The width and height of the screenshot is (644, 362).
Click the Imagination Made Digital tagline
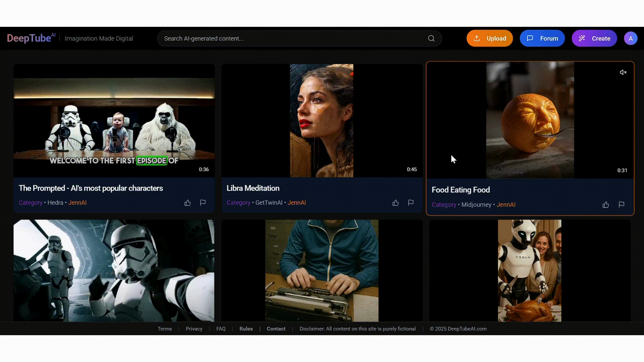coord(99,39)
